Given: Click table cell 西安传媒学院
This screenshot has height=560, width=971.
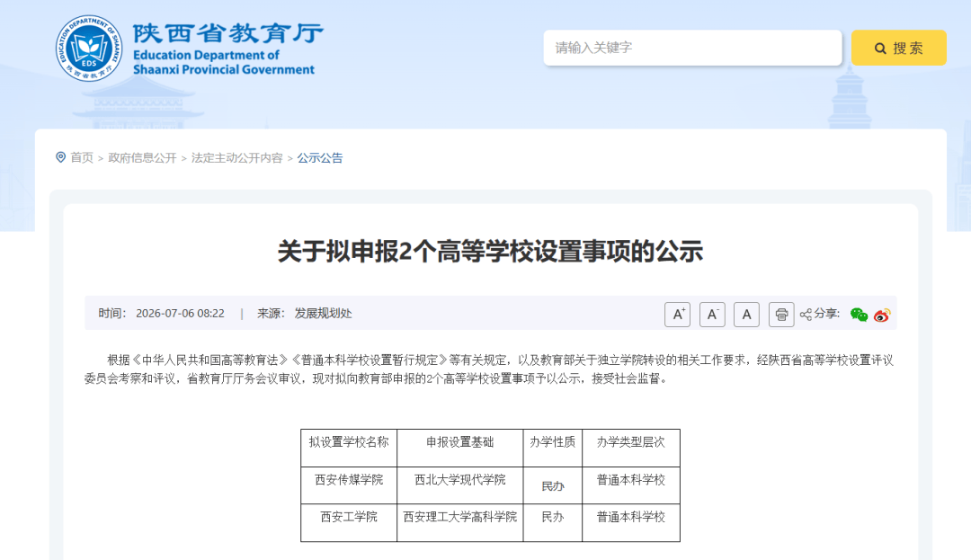Looking at the screenshot, I should tap(349, 480).
